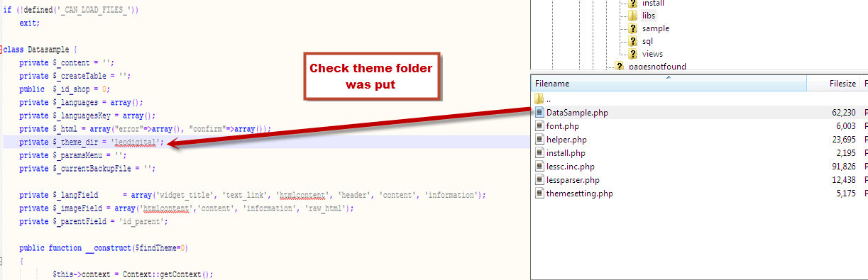Sort files by the Filesize column header

click(x=834, y=83)
